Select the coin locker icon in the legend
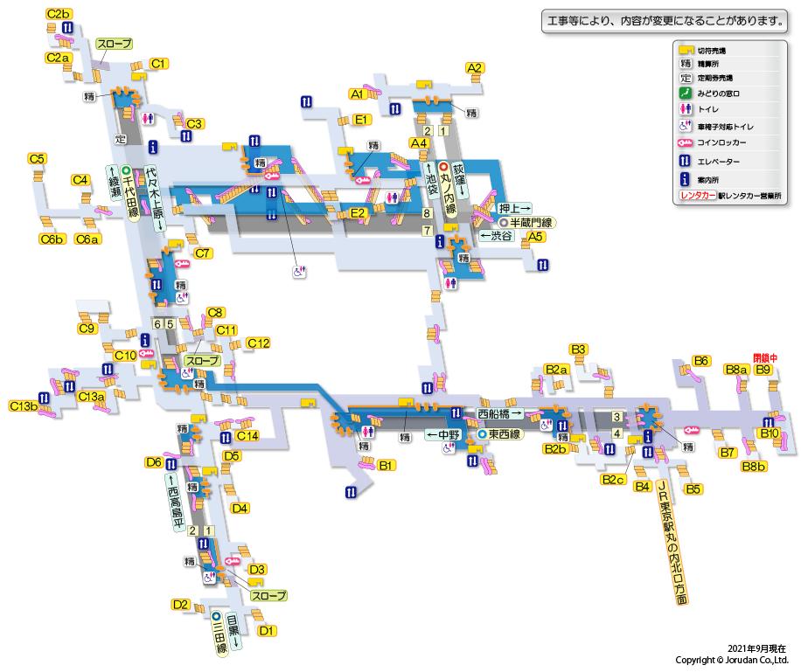 pyautogui.click(x=686, y=142)
